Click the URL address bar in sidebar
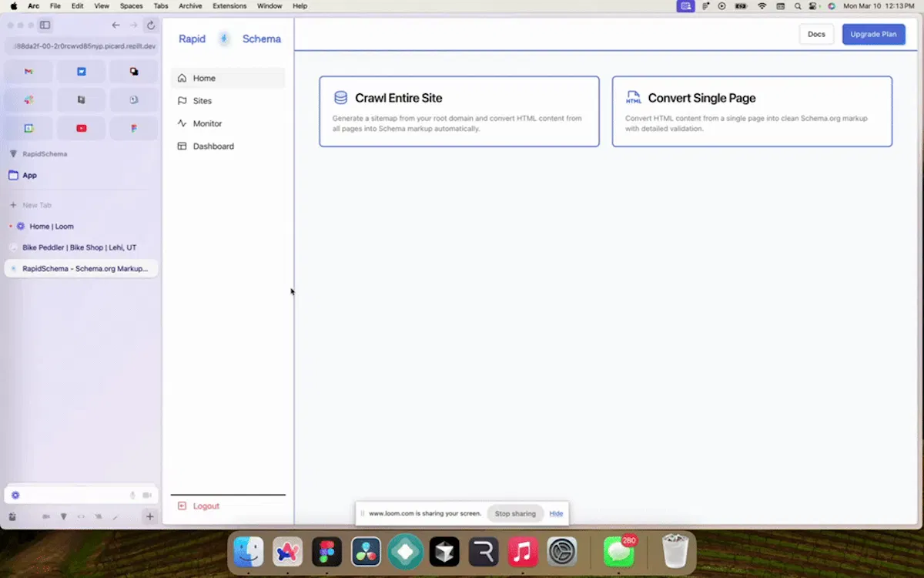This screenshot has width=924, height=578. pyautogui.click(x=81, y=46)
